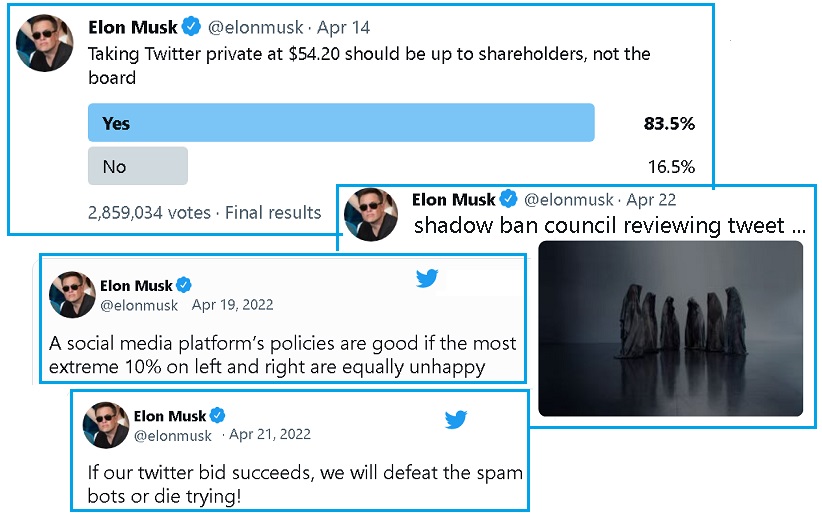Viewport: 822px width, 517px height.
Task: Click the Apr 19, 2022 timestamp
Action: pyautogui.click(x=232, y=305)
